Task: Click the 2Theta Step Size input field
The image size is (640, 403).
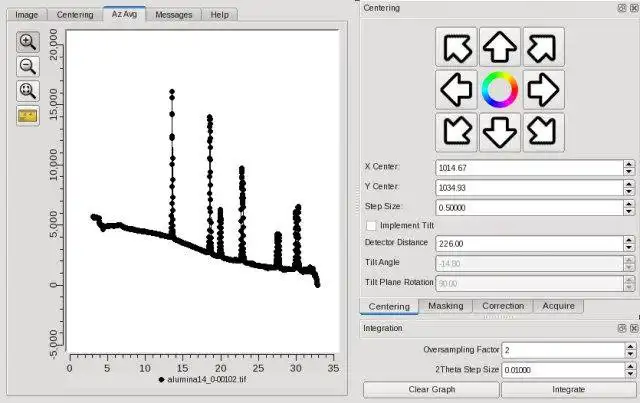Action: (563, 370)
